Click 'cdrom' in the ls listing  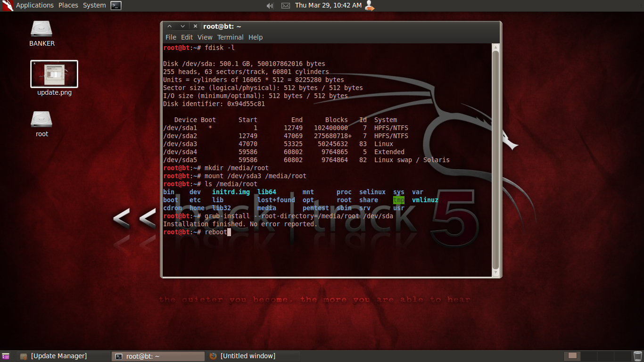(x=173, y=208)
